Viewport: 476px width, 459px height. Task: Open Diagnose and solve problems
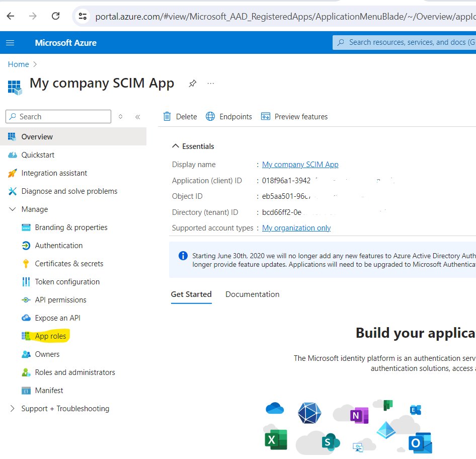[x=69, y=191]
